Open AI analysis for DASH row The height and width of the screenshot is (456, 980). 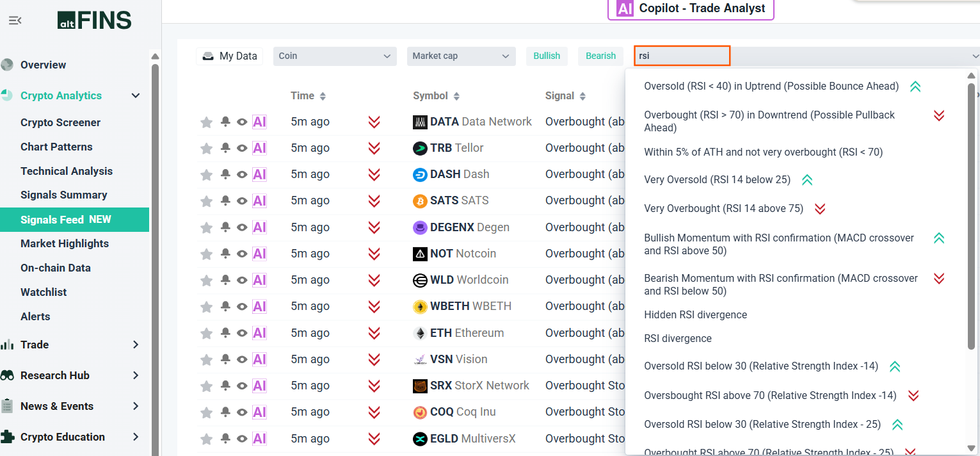(259, 174)
